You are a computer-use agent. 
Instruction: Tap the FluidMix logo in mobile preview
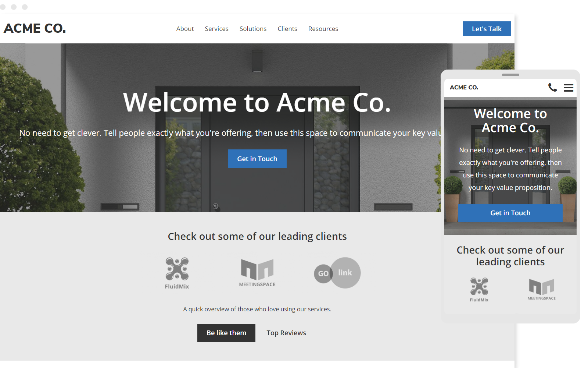pos(479,290)
